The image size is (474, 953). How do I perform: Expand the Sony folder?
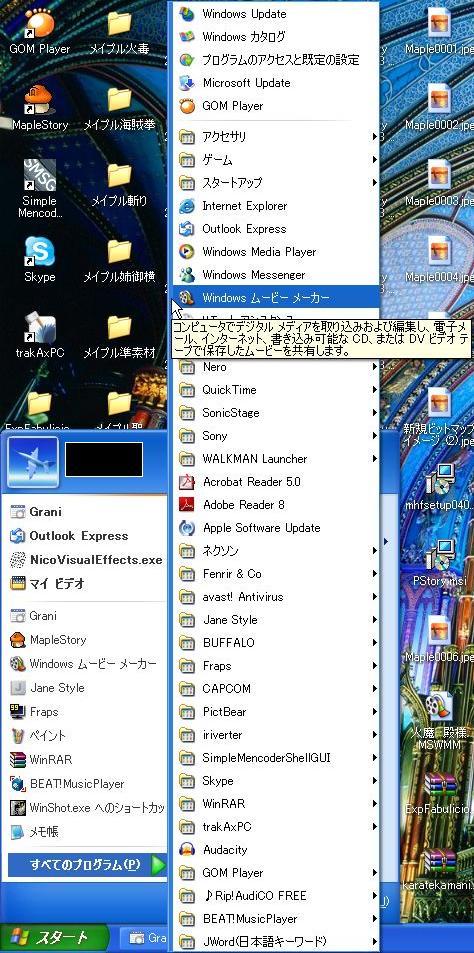(276, 436)
